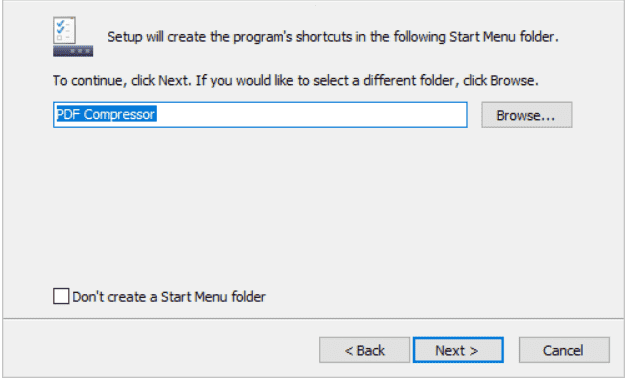Viewport: 632px width, 383px height.
Task: Go to the previous step with < Back
Action: click(x=364, y=350)
